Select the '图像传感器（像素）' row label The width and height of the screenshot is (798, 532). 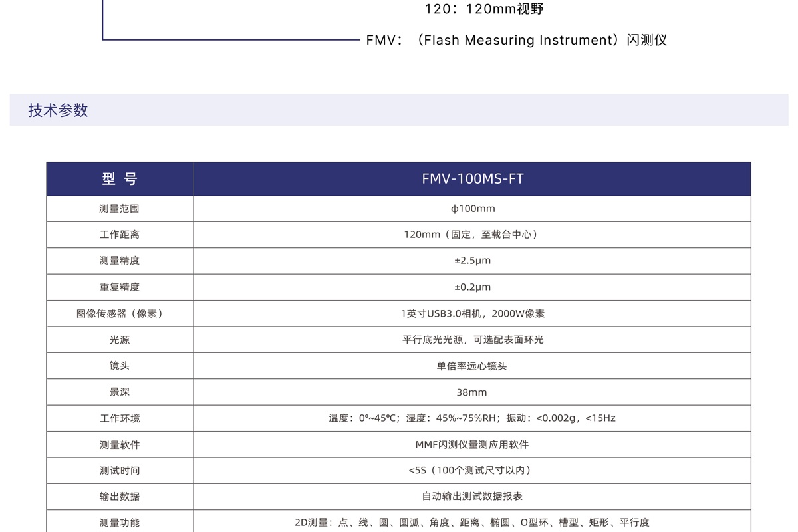[x=120, y=313]
